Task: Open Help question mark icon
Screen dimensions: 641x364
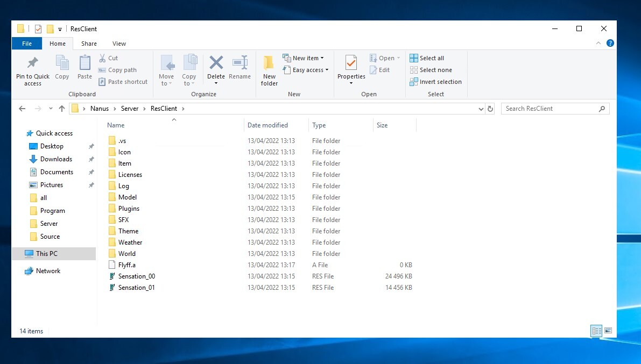Action: (610, 43)
